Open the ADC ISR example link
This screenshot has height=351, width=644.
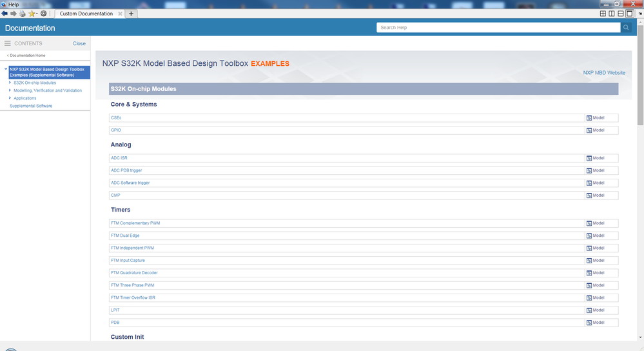(x=119, y=158)
